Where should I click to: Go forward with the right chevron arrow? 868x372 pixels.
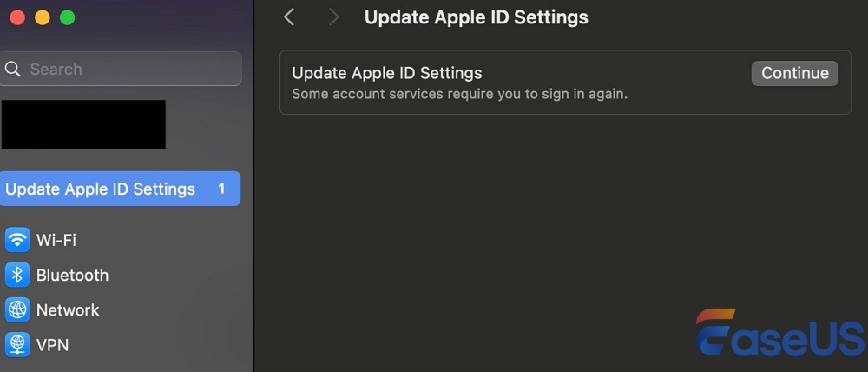334,17
